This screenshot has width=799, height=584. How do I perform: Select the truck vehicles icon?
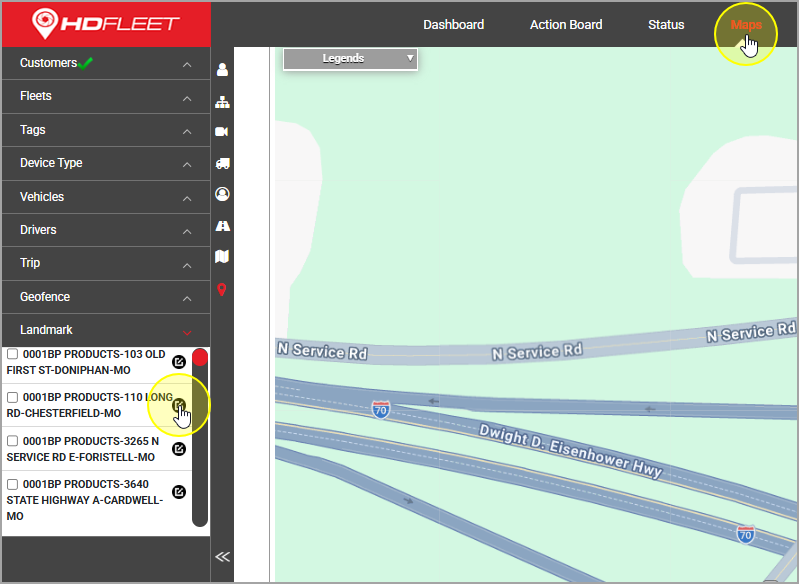[222, 163]
